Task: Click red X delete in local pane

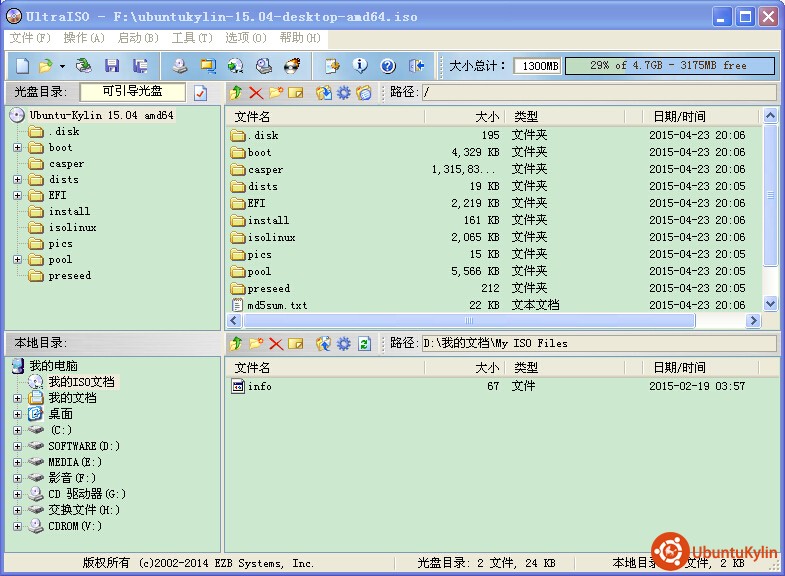Action: (x=276, y=344)
